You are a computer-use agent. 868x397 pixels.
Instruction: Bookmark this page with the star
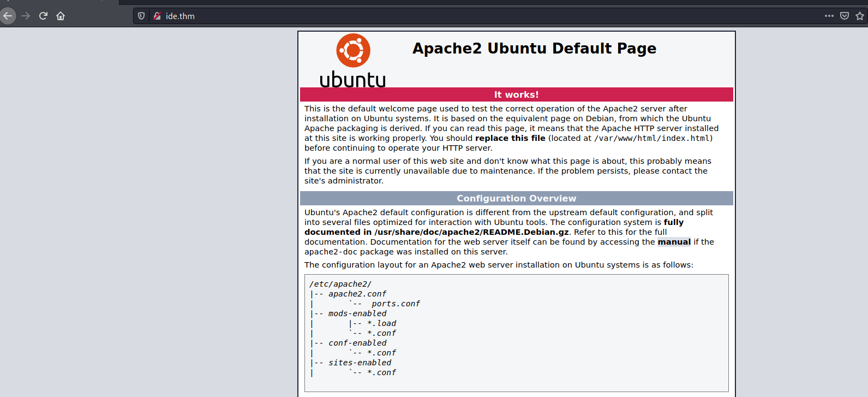(x=860, y=16)
